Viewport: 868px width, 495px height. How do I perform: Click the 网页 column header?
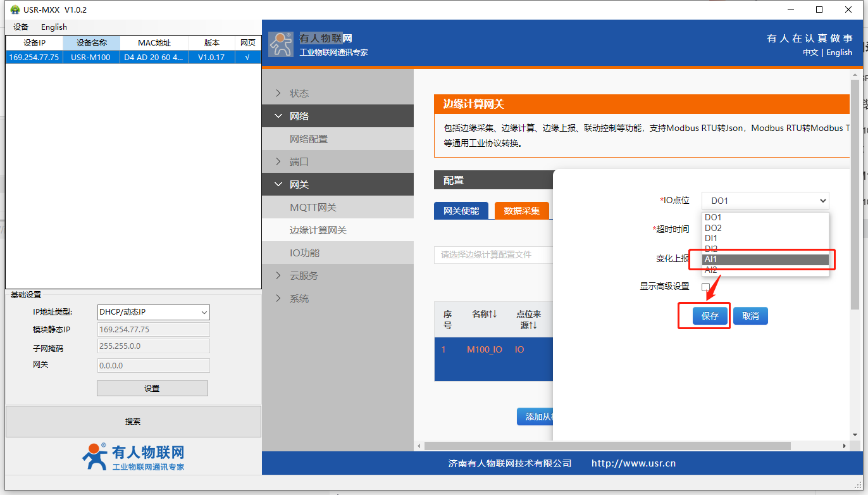click(x=247, y=43)
